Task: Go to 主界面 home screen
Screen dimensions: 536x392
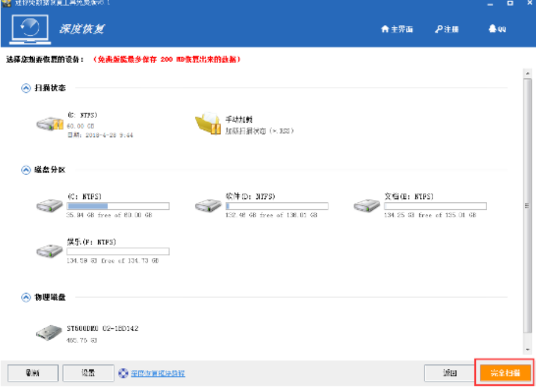Action: point(397,29)
